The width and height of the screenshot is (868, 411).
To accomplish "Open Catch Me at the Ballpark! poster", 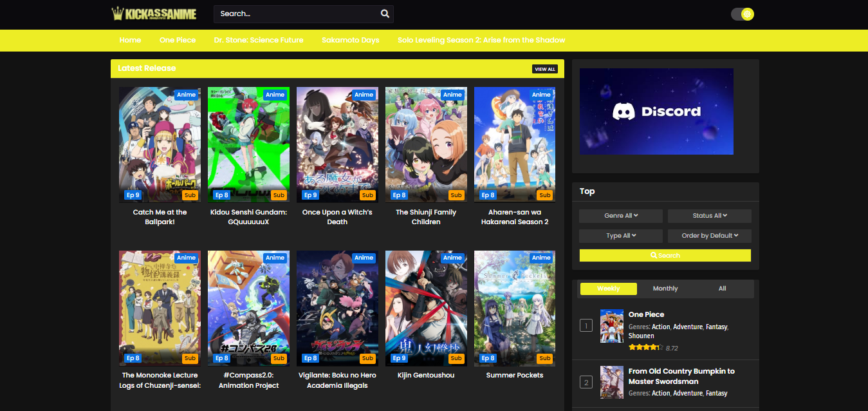I will click(x=160, y=145).
